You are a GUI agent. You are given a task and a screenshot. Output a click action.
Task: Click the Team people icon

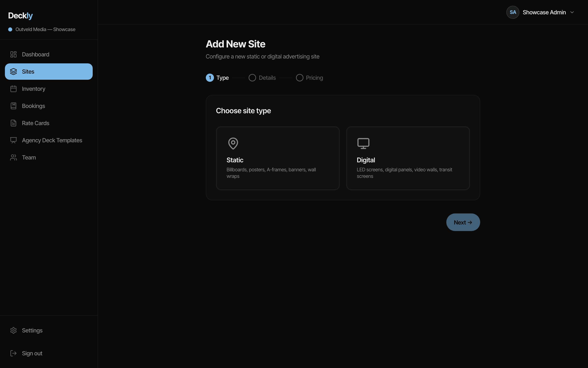coord(13,157)
